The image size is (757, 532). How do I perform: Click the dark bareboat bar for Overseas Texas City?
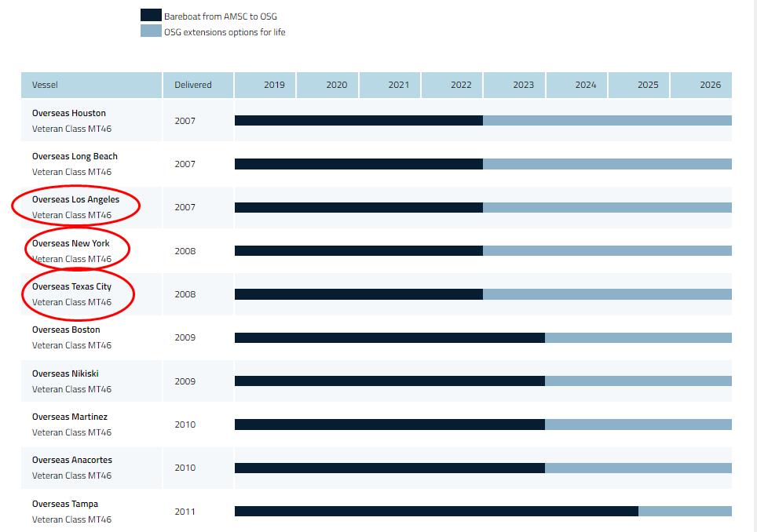point(359,294)
